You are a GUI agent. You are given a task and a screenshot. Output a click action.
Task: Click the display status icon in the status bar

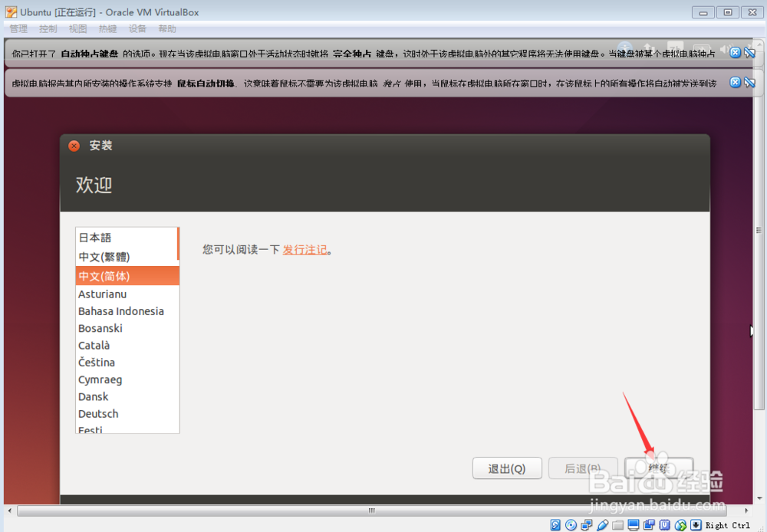pyautogui.click(x=633, y=524)
